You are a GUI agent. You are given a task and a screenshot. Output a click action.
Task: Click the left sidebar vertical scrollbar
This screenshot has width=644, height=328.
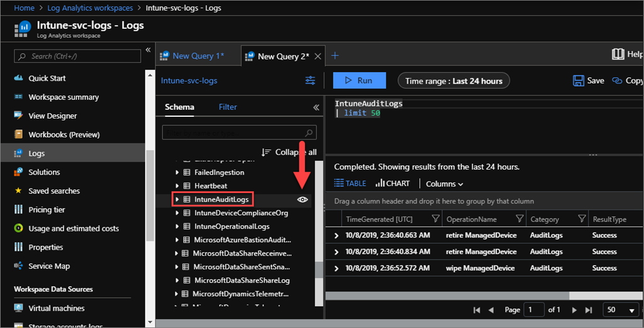pyautogui.click(x=150, y=195)
